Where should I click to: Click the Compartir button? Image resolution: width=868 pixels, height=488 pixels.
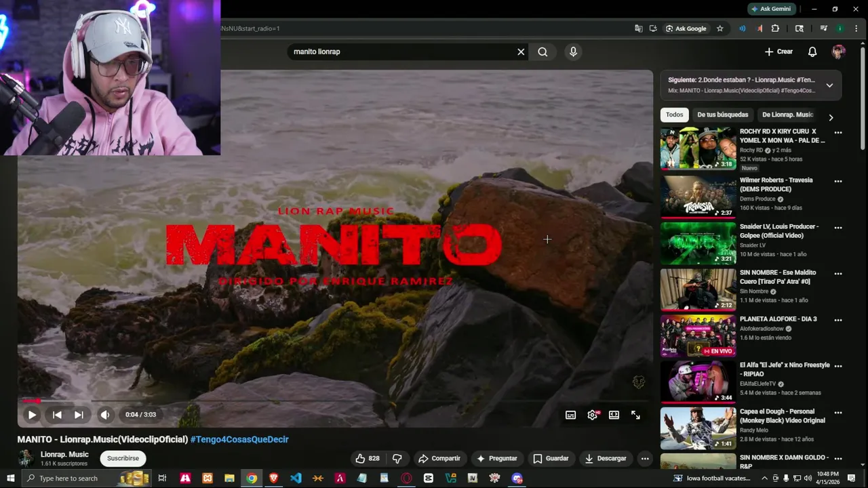pyautogui.click(x=439, y=459)
